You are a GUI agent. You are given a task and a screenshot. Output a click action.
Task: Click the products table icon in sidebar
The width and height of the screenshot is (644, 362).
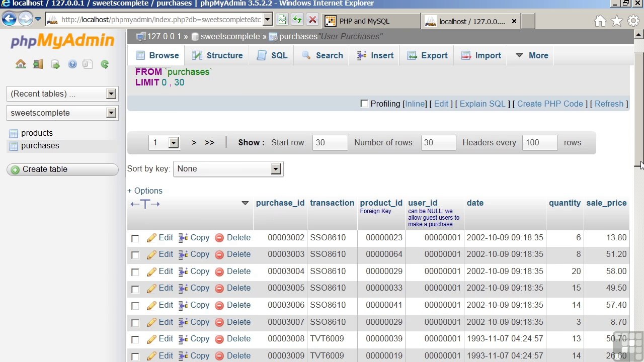tap(14, 133)
